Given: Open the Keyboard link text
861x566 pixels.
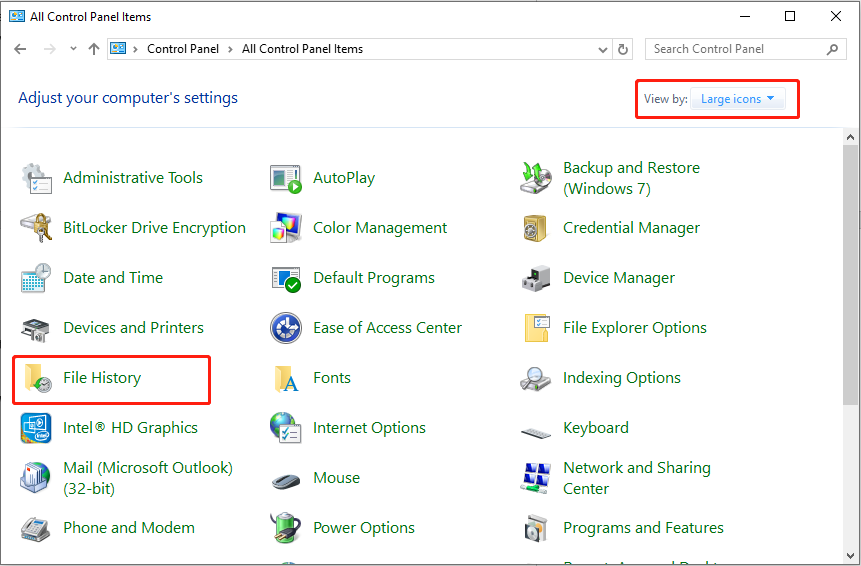Looking at the screenshot, I should point(596,428).
